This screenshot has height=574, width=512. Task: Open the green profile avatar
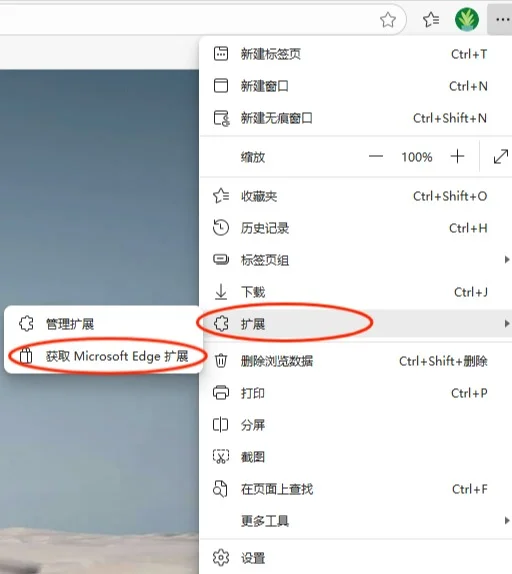click(467, 19)
